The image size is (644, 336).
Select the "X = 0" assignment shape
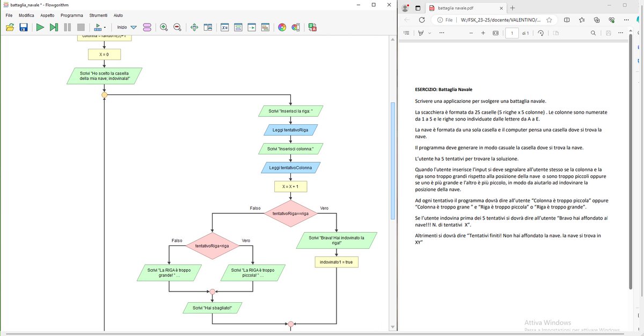[x=104, y=55]
